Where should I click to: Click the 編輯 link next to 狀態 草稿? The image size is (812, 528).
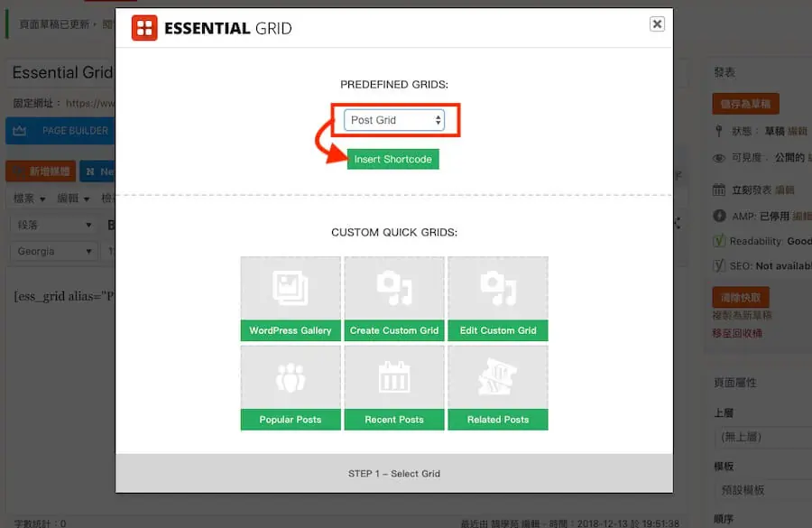[798, 131]
